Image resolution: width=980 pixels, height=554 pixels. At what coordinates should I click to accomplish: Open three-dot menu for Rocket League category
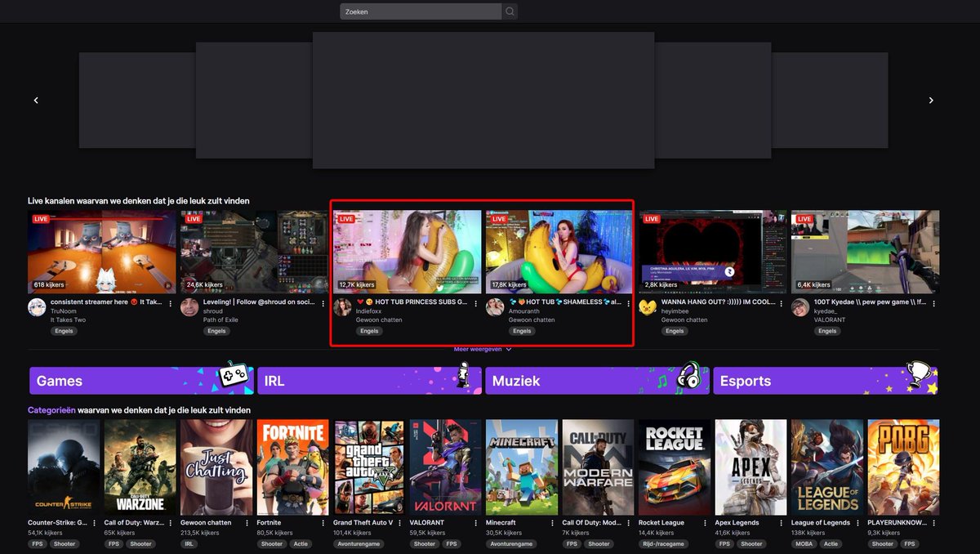[706, 523]
